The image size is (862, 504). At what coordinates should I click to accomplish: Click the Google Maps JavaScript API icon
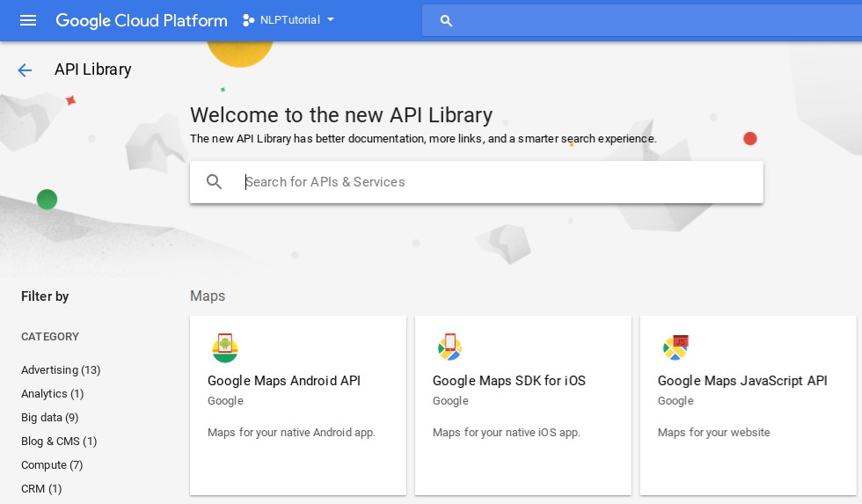(676, 347)
